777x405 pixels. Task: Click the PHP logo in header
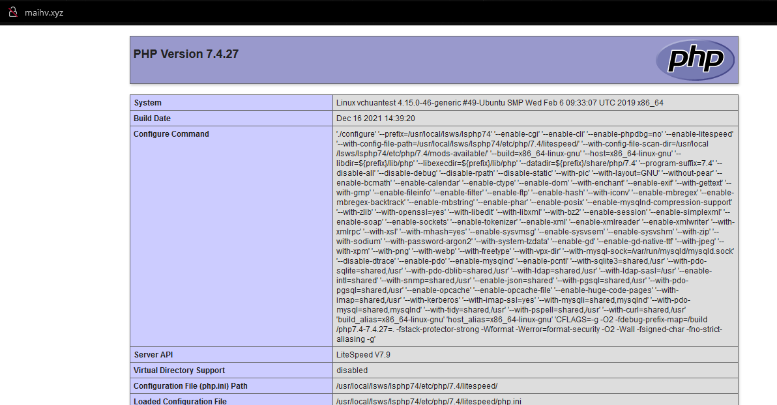coord(695,59)
